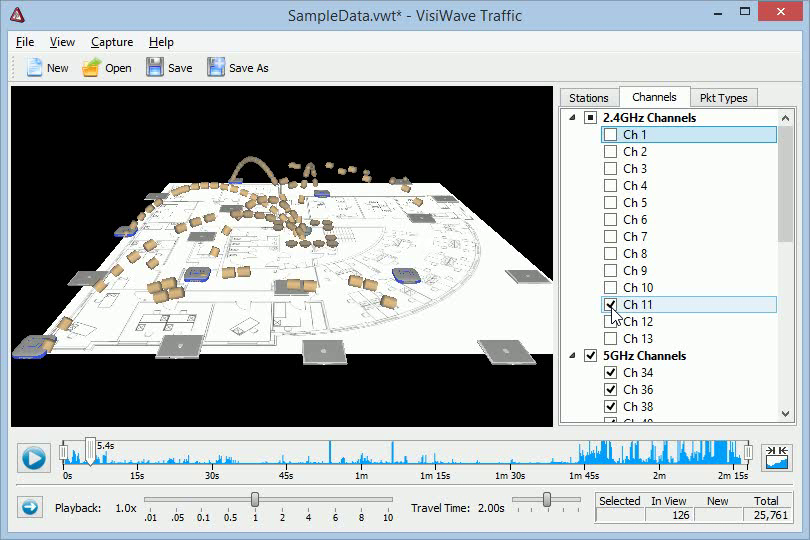The width and height of the screenshot is (810, 540).
Task: Enable the Ch 13 checkbox
Action: (x=611, y=339)
